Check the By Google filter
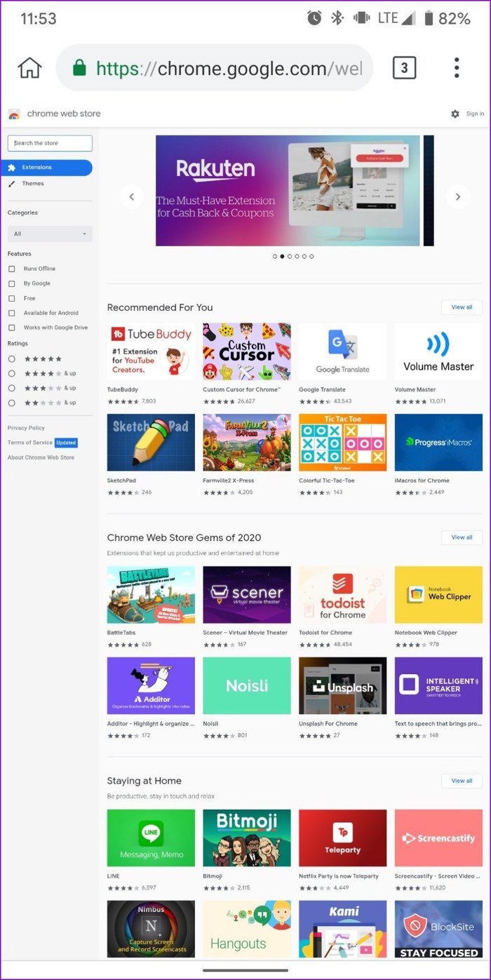This screenshot has height=980, width=491. point(11,283)
